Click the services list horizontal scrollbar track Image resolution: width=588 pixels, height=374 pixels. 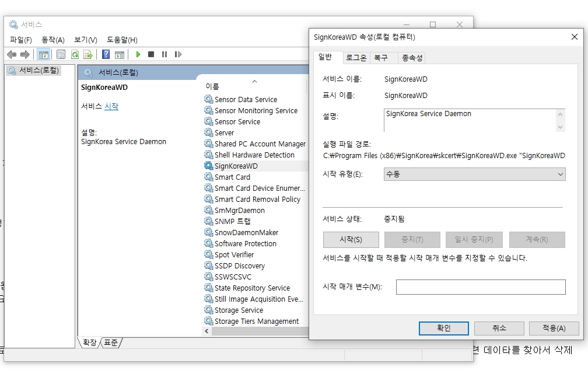click(x=260, y=331)
